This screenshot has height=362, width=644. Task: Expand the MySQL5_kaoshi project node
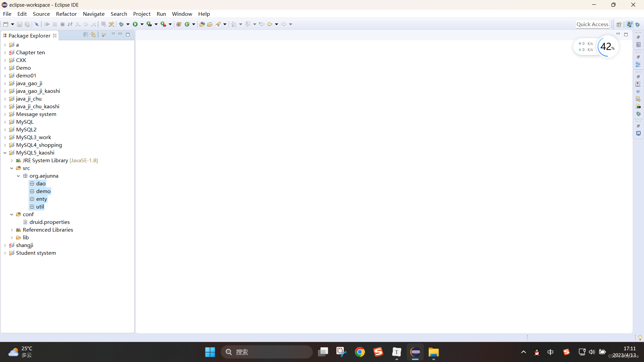pyautogui.click(x=4, y=153)
